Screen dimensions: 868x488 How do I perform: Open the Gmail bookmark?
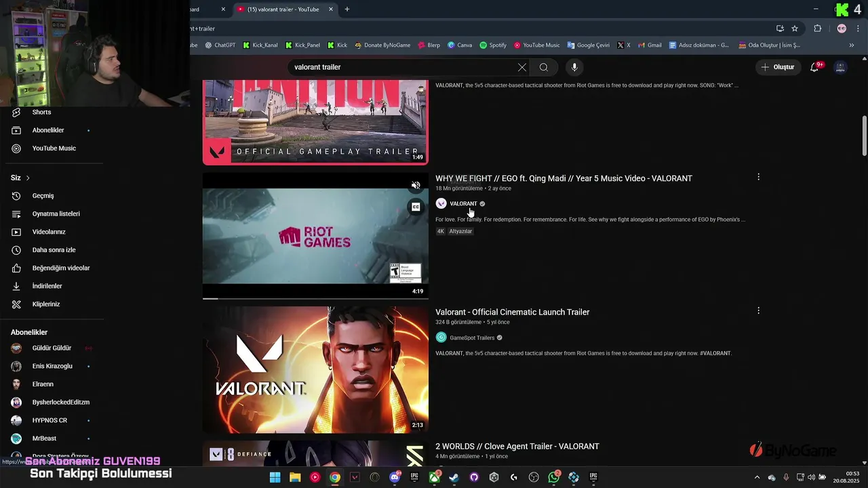pyautogui.click(x=649, y=45)
